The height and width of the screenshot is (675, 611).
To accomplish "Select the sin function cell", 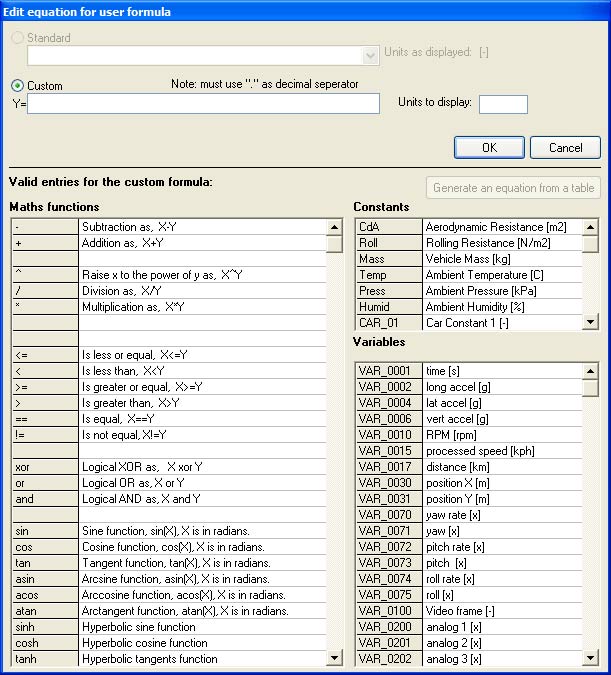I will 45,531.
